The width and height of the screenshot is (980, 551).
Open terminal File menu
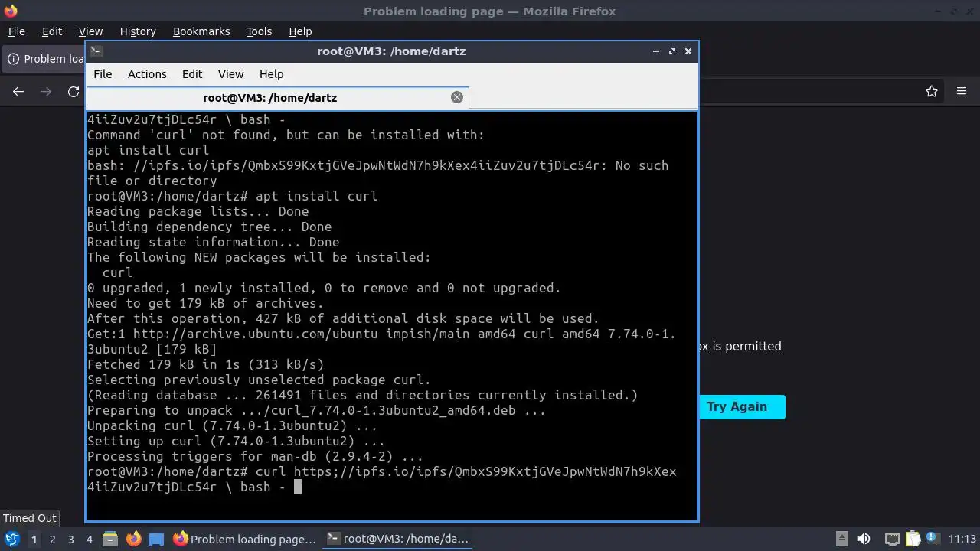click(x=103, y=74)
